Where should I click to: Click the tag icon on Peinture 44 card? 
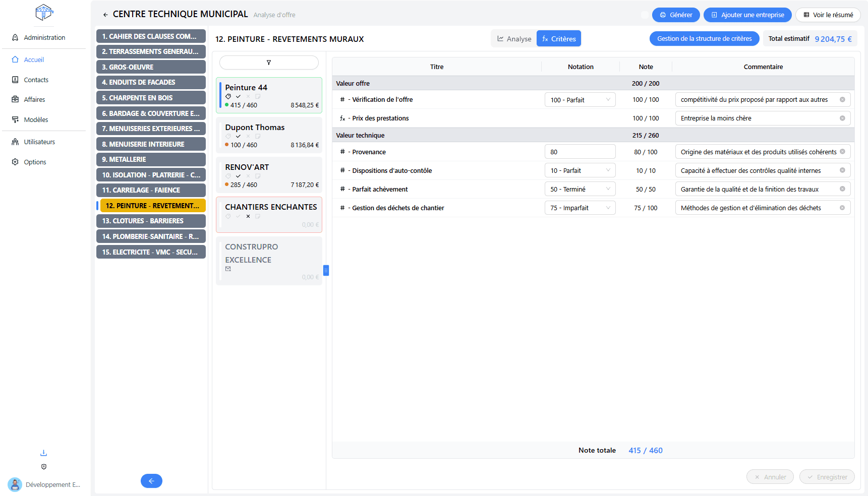(228, 96)
